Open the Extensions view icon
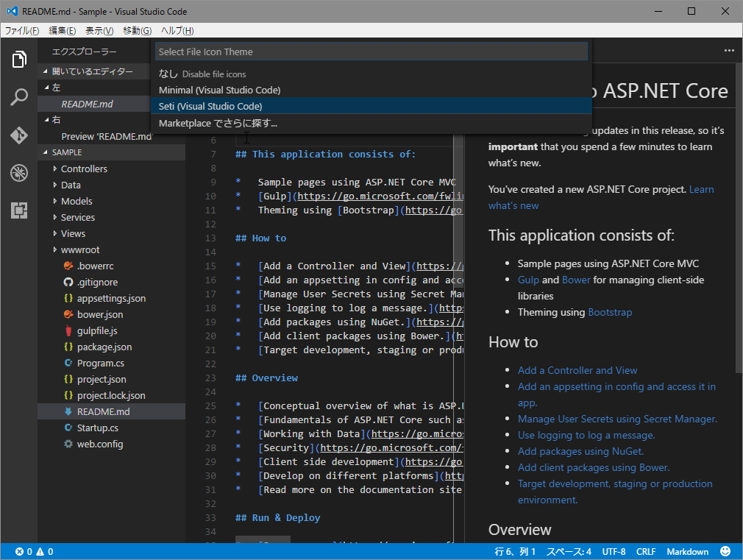 (x=19, y=210)
